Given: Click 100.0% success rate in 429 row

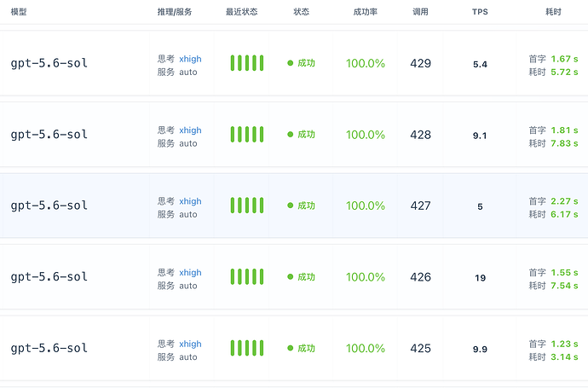Looking at the screenshot, I should pos(366,63).
